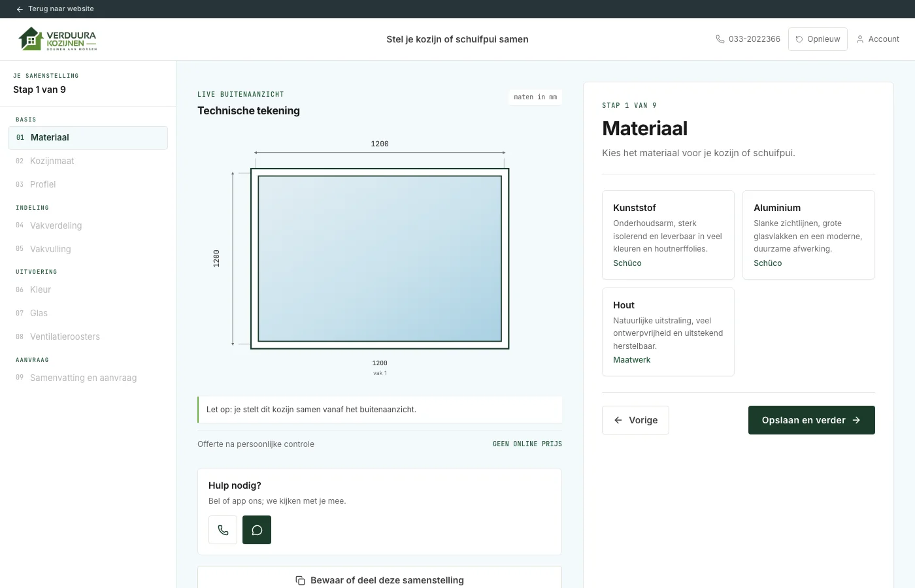This screenshot has width=915, height=588.
Task: Click the 'Technische tekening' heading
Action: pos(248,111)
